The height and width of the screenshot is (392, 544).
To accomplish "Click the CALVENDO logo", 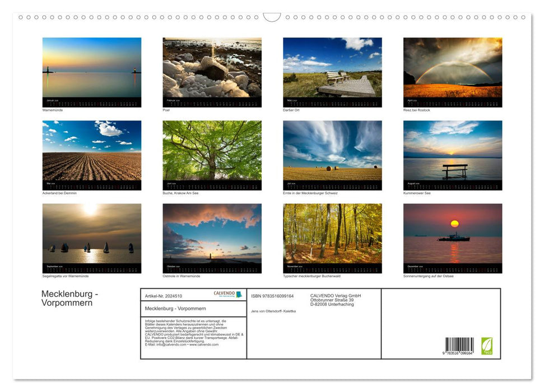I will pos(227,295).
